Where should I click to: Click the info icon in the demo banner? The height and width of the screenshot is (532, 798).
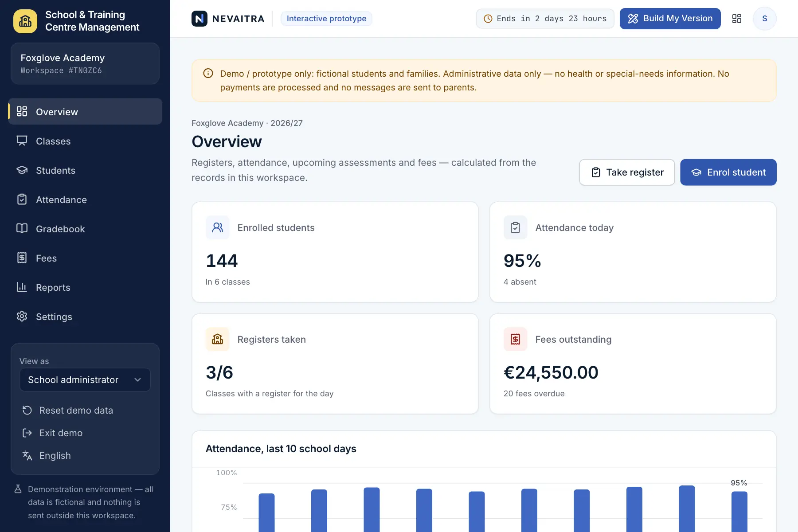click(x=208, y=73)
